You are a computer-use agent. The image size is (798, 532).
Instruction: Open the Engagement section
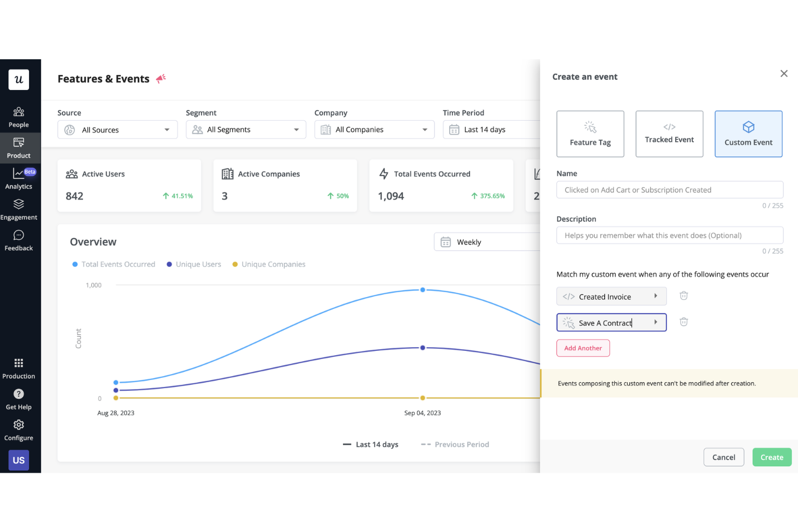point(19,209)
